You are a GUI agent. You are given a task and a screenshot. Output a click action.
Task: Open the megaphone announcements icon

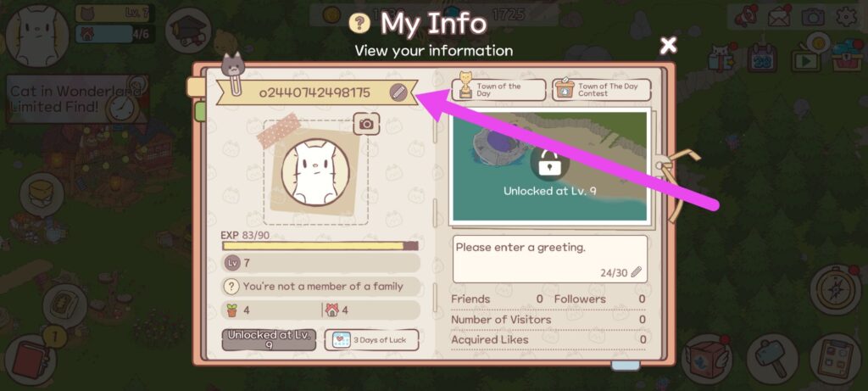(747, 17)
